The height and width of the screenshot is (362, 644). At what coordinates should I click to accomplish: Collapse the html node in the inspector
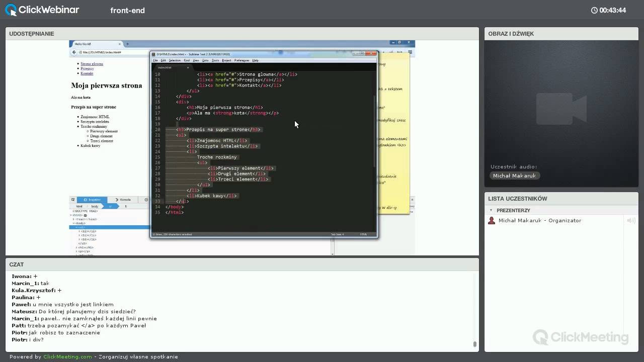(71, 215)
